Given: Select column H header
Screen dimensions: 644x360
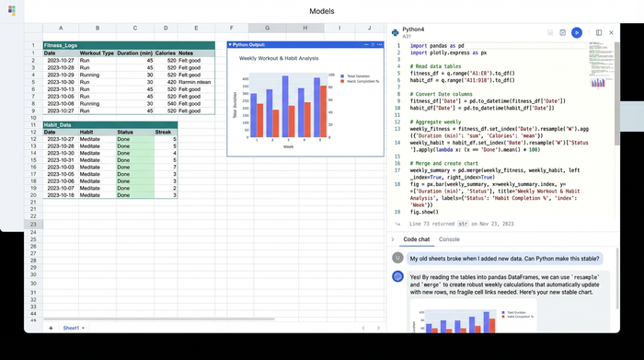Looking at the screenshot, I should [305, 28].
